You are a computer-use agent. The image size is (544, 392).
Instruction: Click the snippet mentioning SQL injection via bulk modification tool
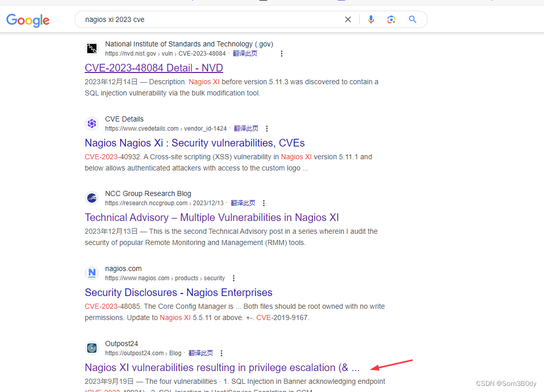tap(231, 87)
